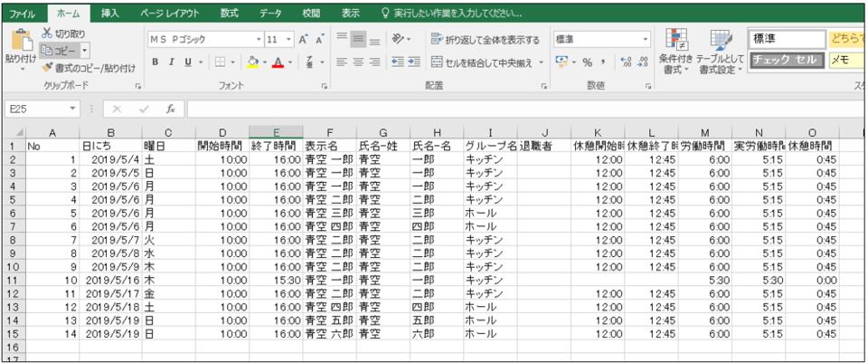Select the チェック セル cell style
Screen dimensions: 868x363
[x=786, y=60]
